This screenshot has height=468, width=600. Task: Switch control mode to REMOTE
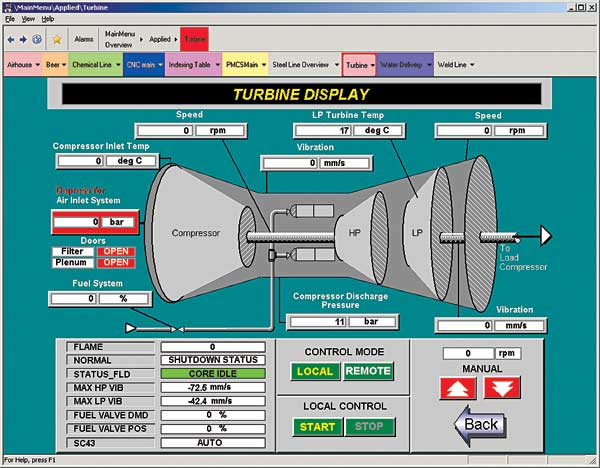pyautogui.click(x=368, y=371)
